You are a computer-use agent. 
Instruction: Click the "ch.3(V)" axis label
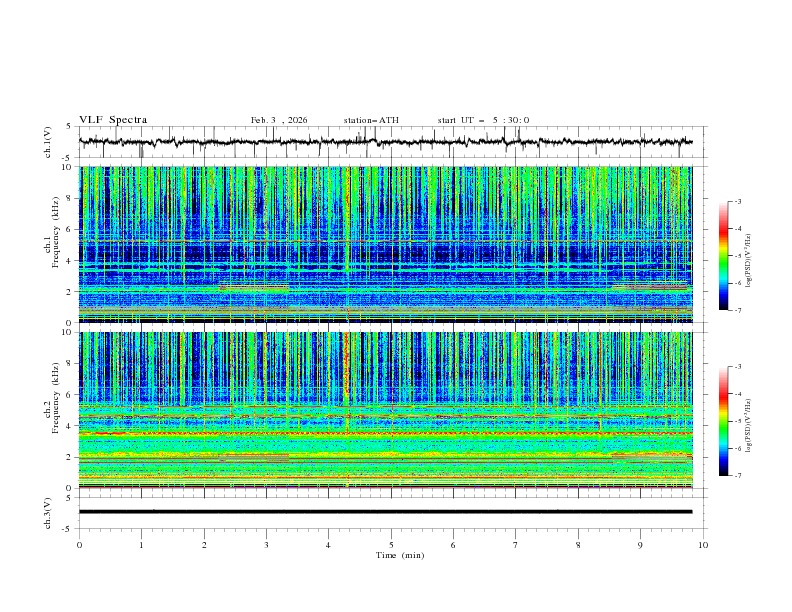(x=48, y=513)
